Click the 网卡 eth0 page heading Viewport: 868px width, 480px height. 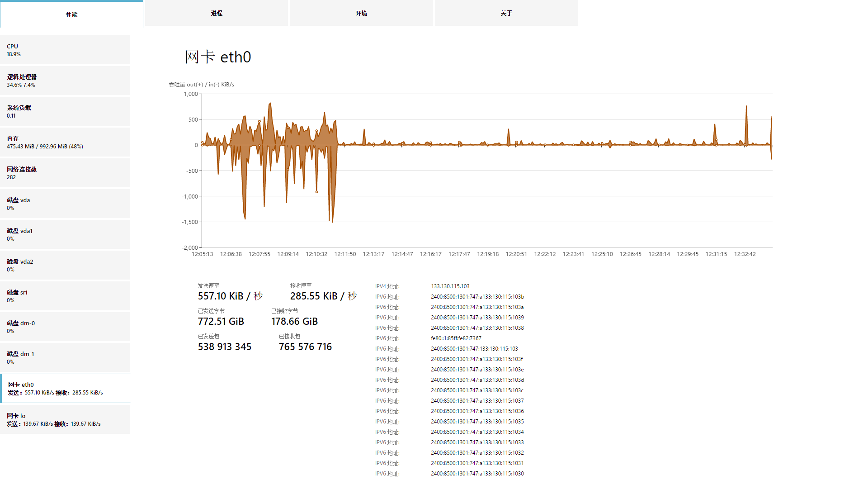[218, 57]
